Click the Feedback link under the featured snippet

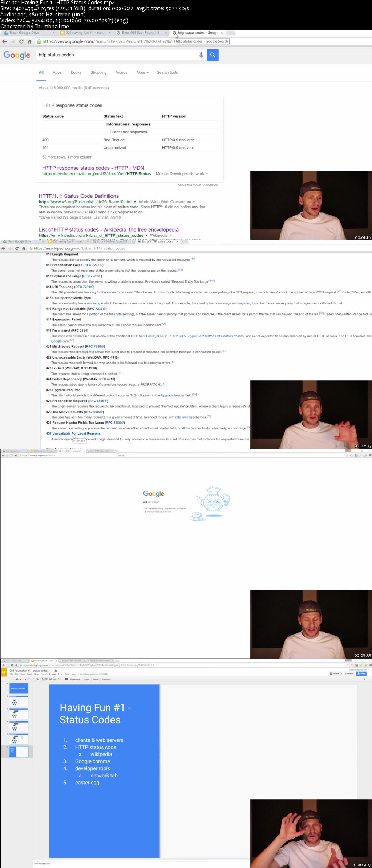[210, 185]
